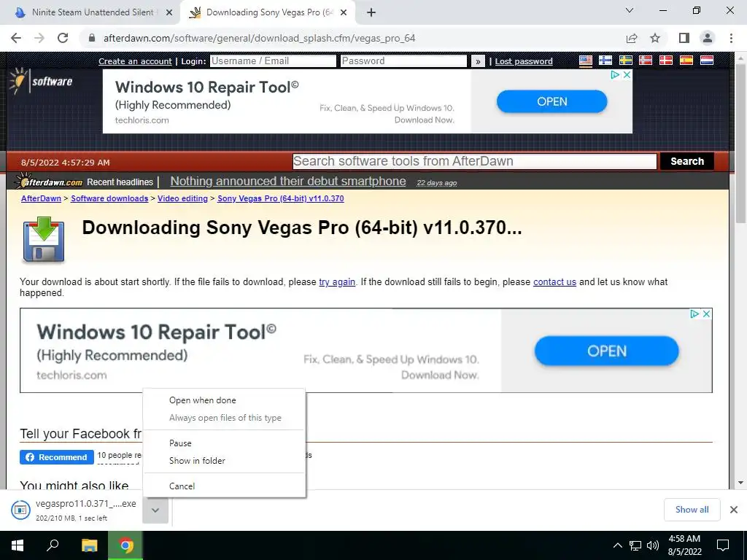Open the Windows Start menu
The image size is (747, 560).
[x=18, y=545]
